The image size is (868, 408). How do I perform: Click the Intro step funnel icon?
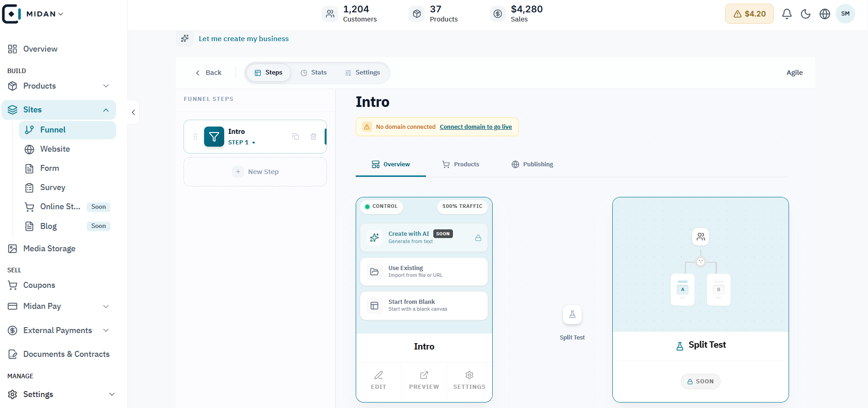click(214, 137)
